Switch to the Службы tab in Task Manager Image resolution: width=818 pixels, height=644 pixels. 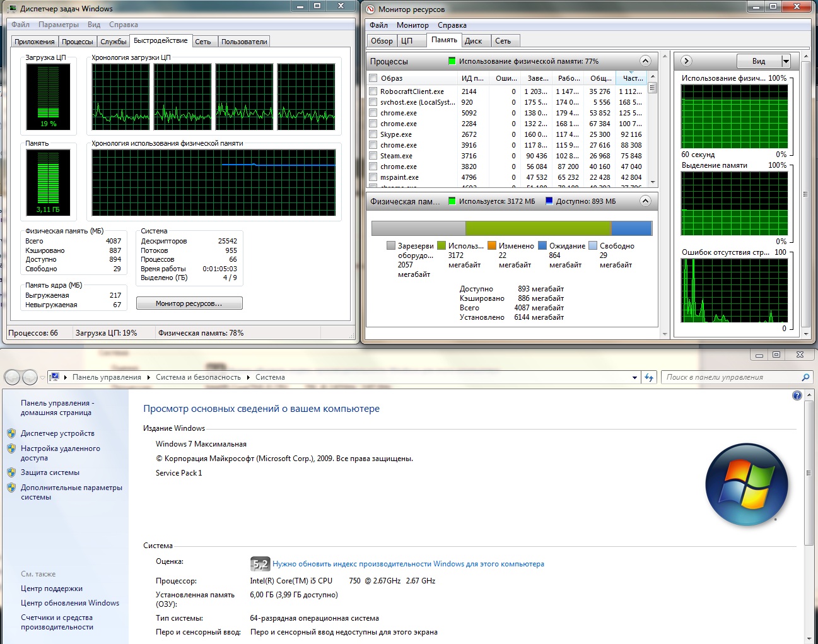(x=114, y=42)
